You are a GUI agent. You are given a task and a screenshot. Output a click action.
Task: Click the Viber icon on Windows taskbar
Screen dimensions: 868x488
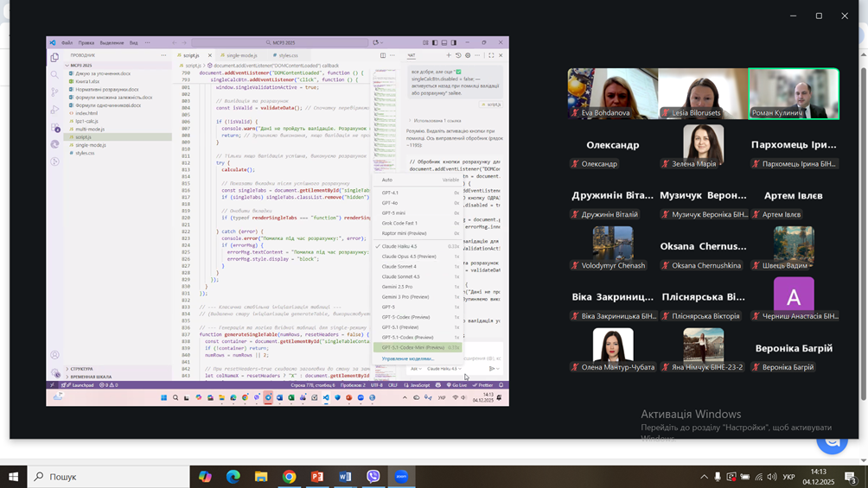[x=373, y=476]
